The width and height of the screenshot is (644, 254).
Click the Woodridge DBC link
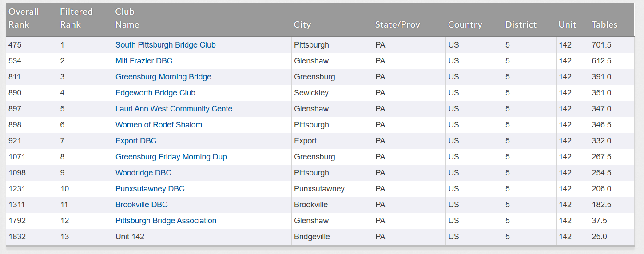pos(143,173)
